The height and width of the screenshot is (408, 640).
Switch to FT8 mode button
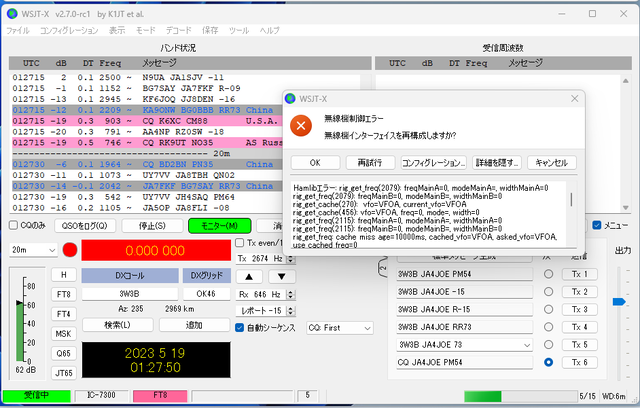pos(64,294)
